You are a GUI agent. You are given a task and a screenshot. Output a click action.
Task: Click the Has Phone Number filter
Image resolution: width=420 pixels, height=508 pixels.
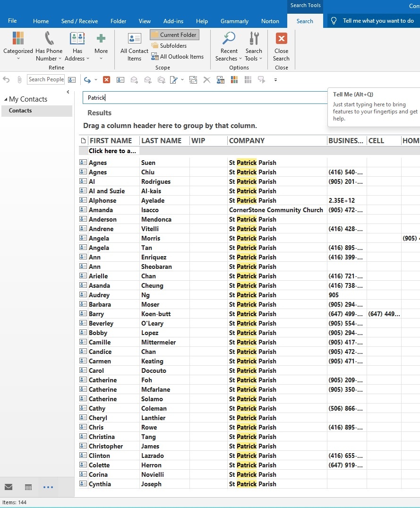click(x=49, y=46)
